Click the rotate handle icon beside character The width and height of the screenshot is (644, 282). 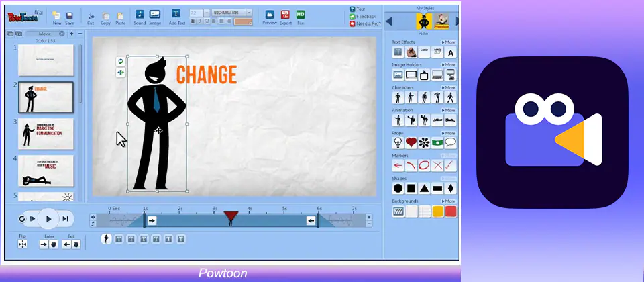coord(120,61)
